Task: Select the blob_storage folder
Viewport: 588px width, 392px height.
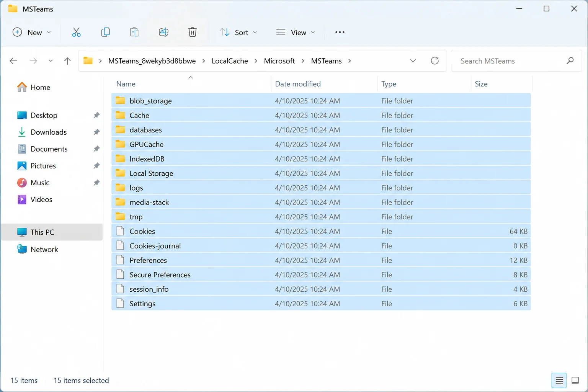Action: click(x=321, y=101)
